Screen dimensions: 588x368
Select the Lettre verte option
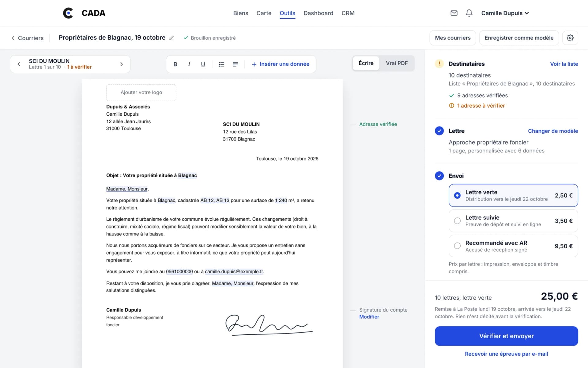(513, 195)
